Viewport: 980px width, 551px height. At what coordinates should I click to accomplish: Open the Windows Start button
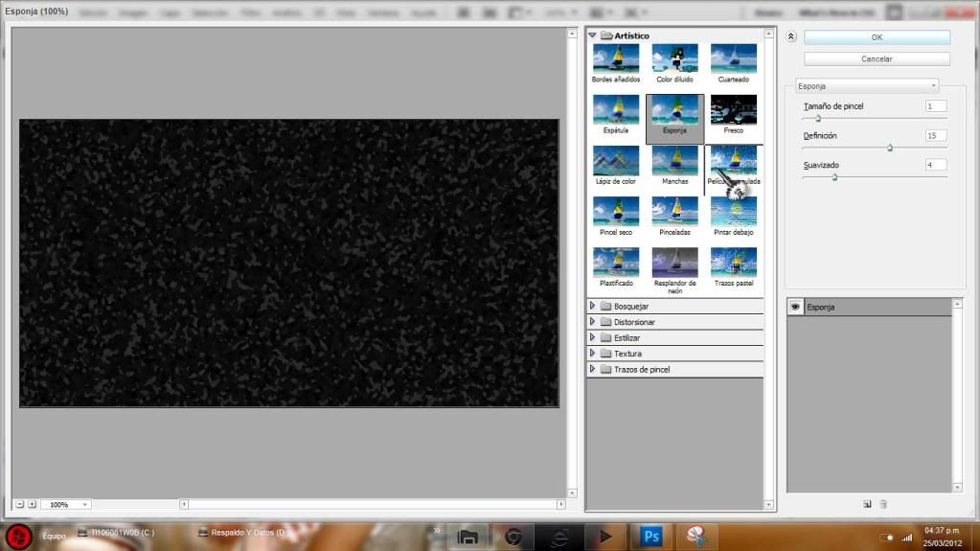pos(19,537)
